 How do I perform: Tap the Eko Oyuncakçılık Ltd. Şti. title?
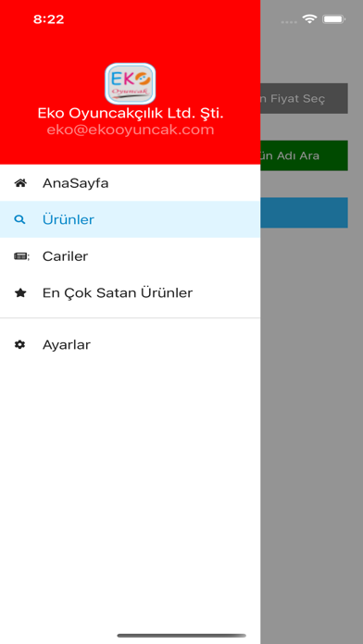131,114
